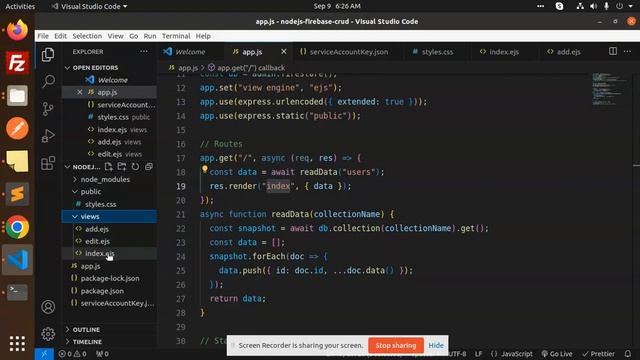This screenshot has height=360, width=640.
Task: Open the File menu
Action: (x=43, y=36)
